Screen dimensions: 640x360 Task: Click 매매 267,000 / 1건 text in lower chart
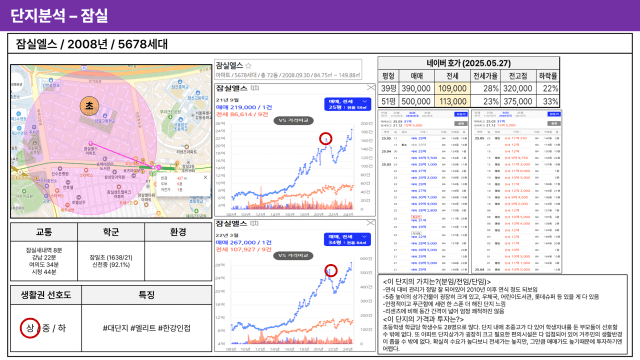[x=244, y=242]
